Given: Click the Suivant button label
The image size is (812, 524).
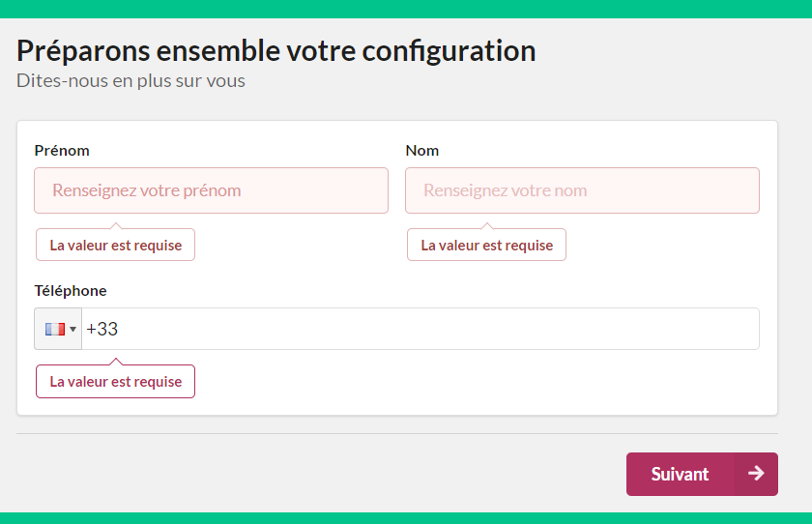Looking at the screenshot, I should [x=680, y=475].
